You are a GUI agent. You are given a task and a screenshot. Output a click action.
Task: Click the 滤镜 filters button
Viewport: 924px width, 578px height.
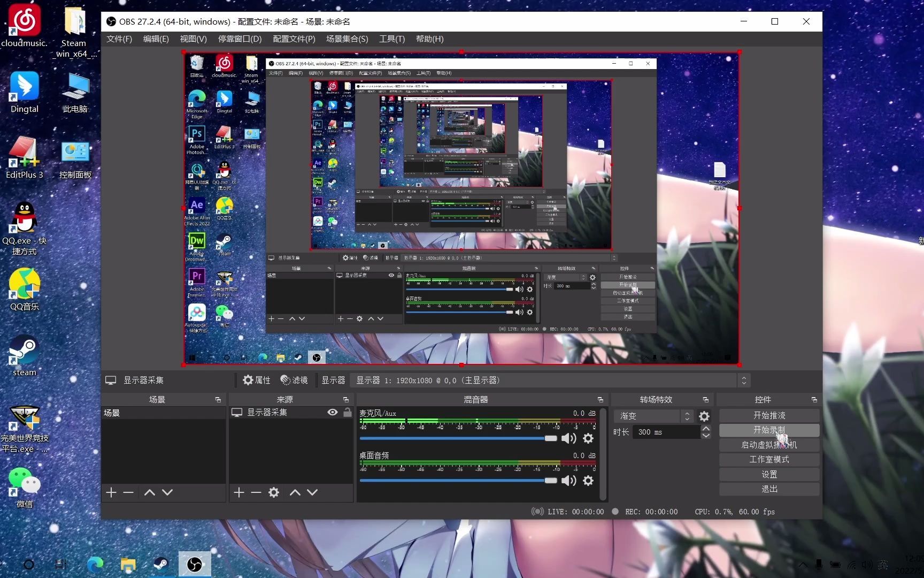point(294,380)
